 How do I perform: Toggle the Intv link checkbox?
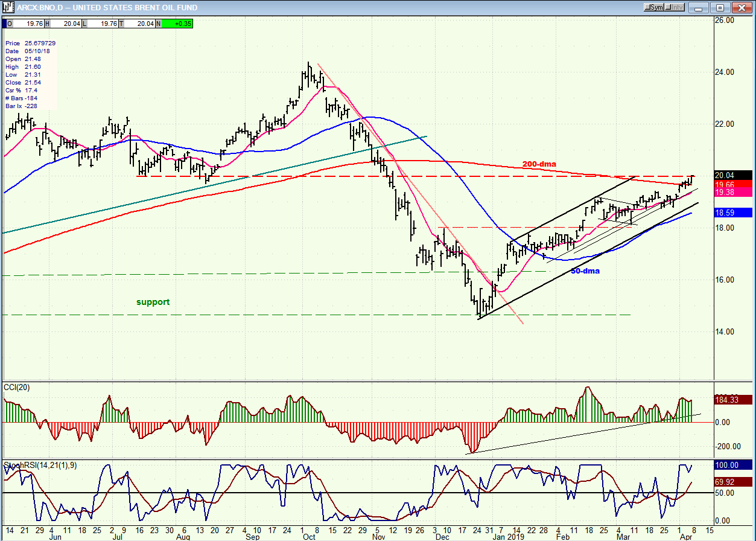click(676, 7)
